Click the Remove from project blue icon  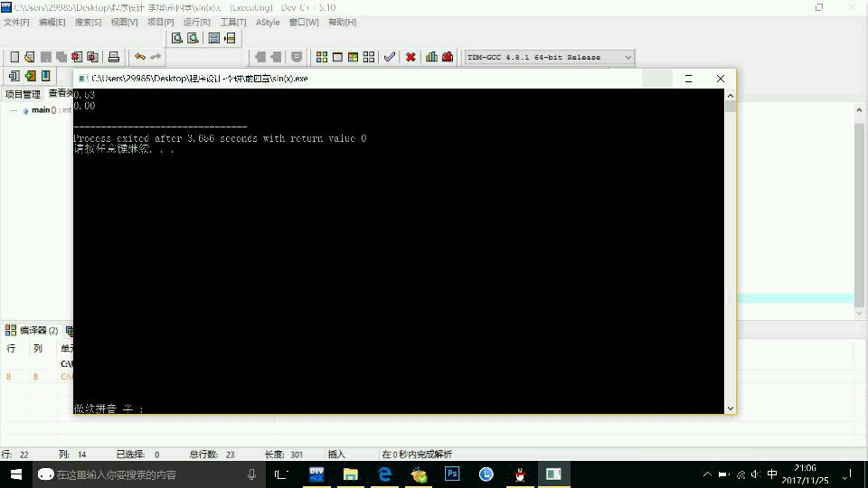point(45,76)
